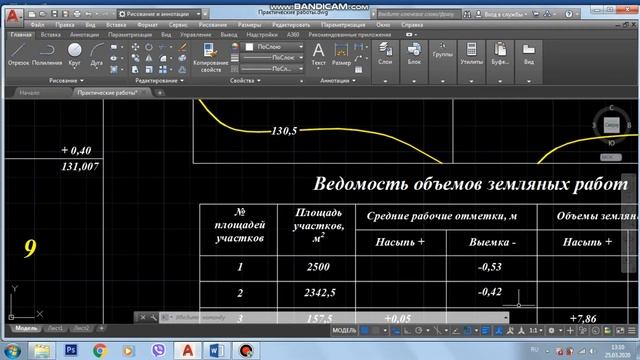Switch to the Управление ribbon tab

[196, 35]
